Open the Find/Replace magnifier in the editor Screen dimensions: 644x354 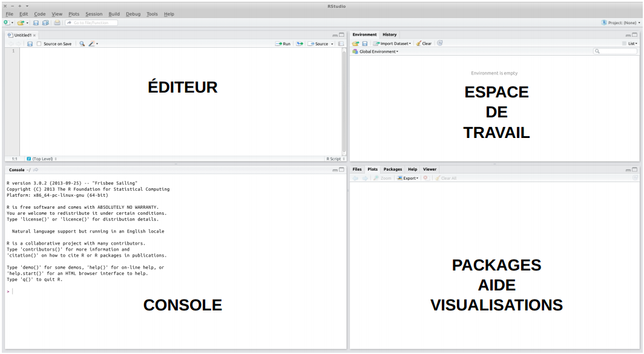82,44
